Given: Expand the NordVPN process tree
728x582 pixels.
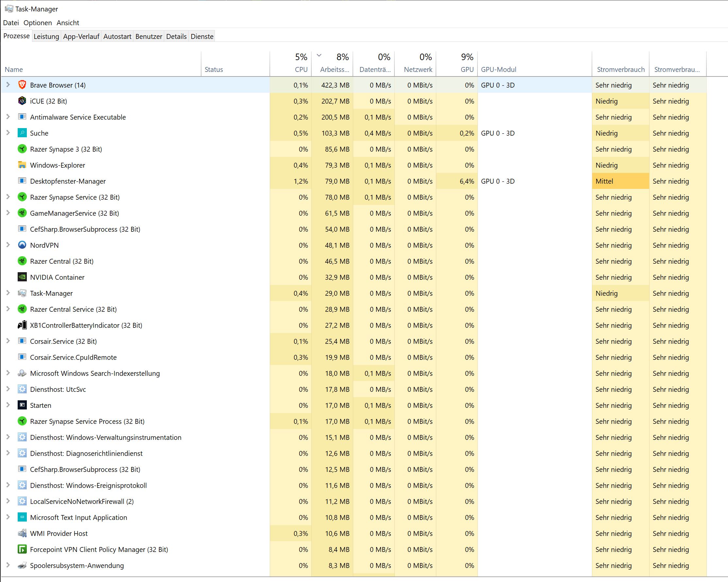Looking at the screenshot, I should click(x=8, y=245).
